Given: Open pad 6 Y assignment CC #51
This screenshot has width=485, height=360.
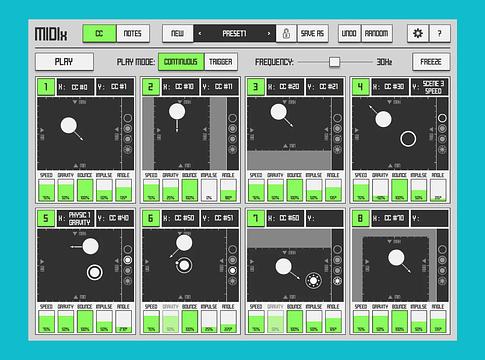Looking at the screenshot, I should [x=220, y=218].
